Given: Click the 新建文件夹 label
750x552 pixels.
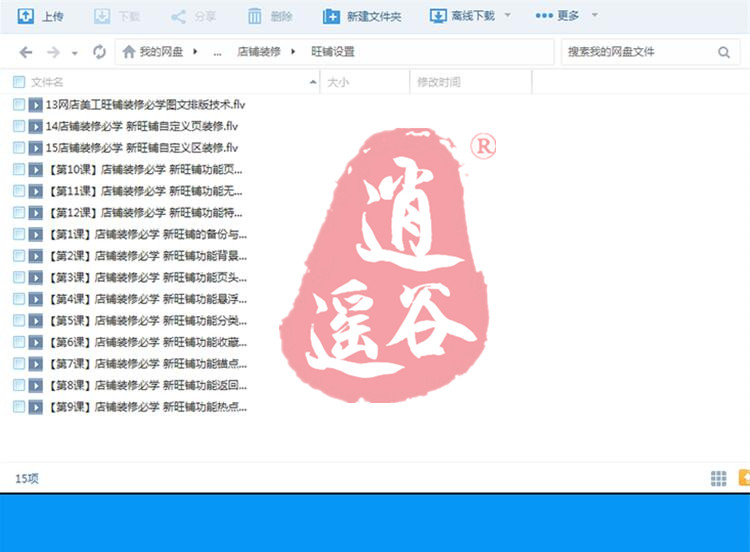Looking at the screenshot, I should click(374, 17).
